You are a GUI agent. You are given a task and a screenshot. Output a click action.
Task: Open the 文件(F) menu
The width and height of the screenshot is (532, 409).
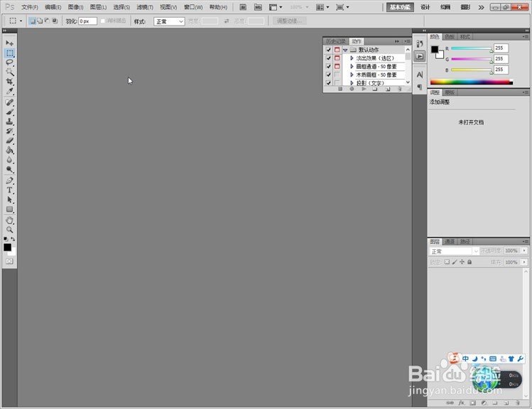(30, 7)
